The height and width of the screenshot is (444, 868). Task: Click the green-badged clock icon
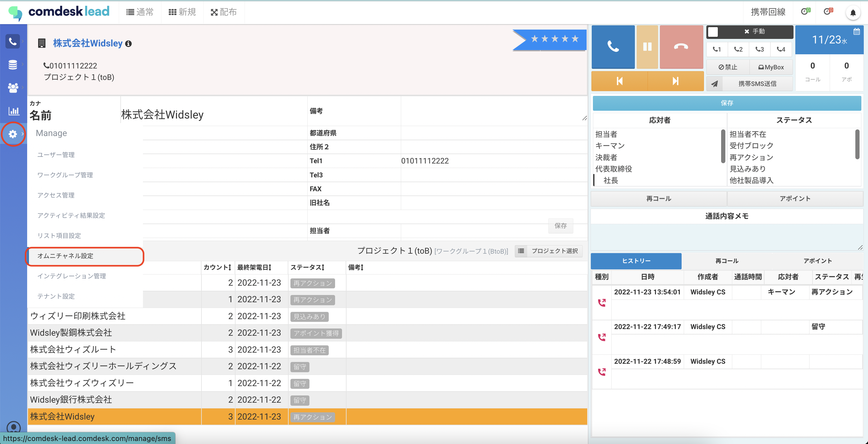click(x=805, y=12)
